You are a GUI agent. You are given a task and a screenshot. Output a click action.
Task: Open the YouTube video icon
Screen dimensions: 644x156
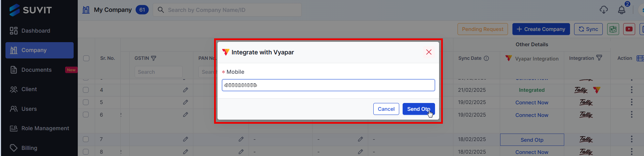coord(629,29)
